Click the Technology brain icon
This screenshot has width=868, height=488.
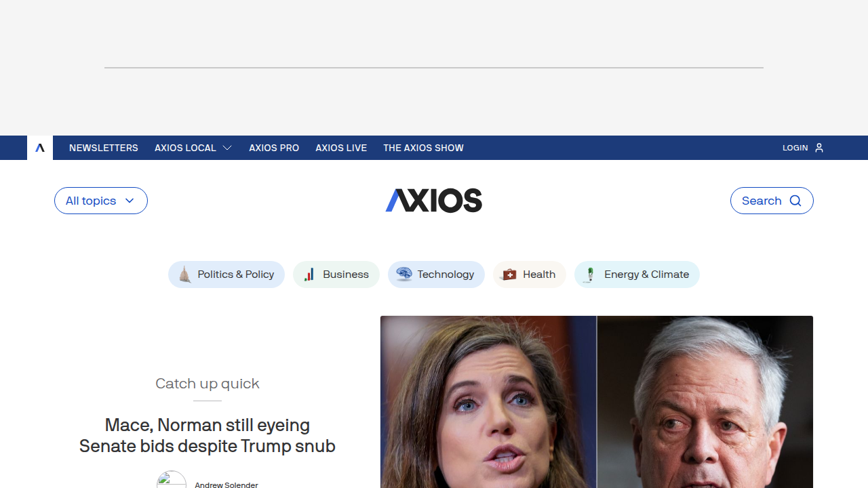click(x=404, y=274)
